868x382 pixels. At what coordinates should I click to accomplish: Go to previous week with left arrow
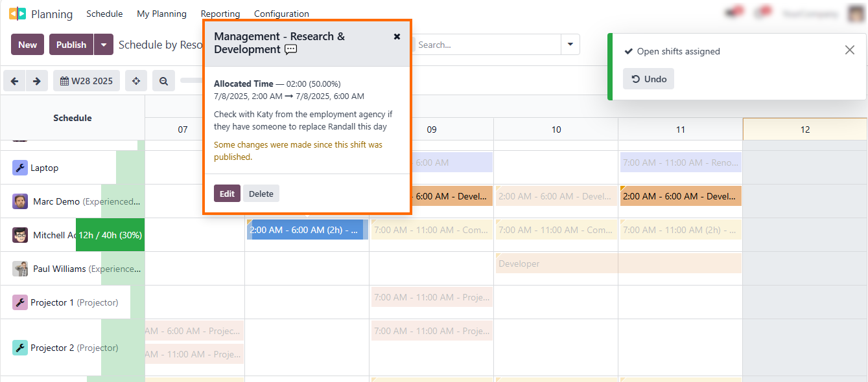(14, 81)
